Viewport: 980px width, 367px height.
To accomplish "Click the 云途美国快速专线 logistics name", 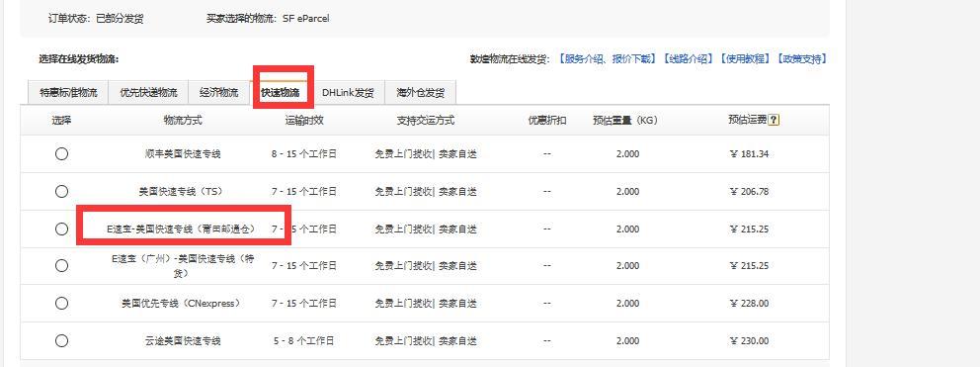I will tap(183, 341).
